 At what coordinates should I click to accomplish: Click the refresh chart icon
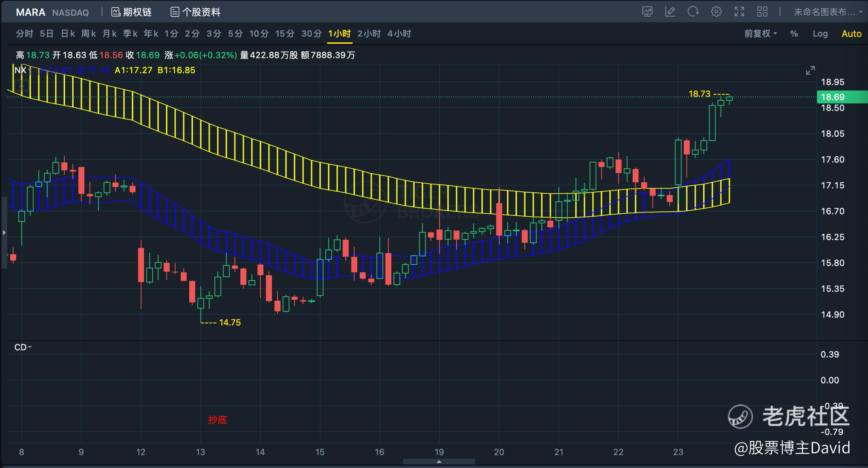click(693, 12)
